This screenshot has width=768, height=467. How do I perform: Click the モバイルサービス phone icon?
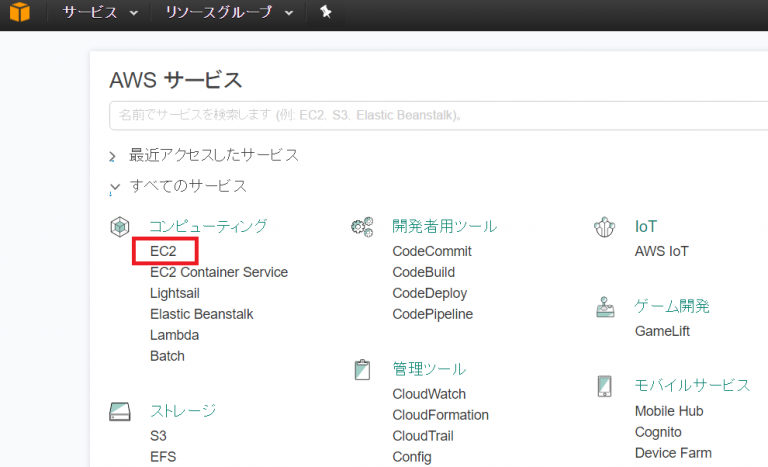(x=604, y=386)
